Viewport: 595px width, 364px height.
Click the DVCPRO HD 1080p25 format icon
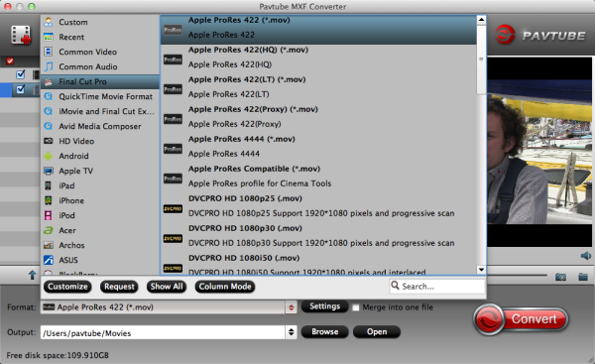[173, 208]
